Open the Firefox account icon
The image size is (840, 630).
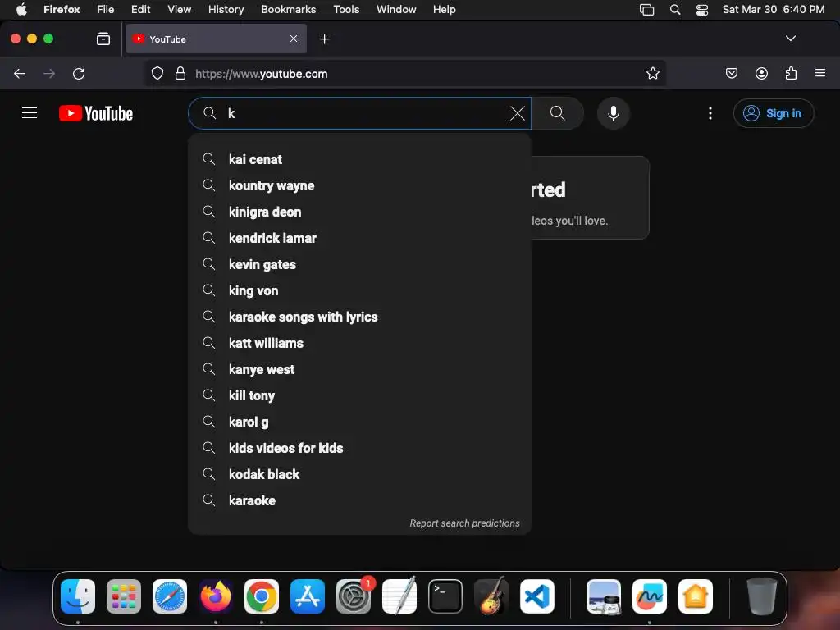[761, 73]
